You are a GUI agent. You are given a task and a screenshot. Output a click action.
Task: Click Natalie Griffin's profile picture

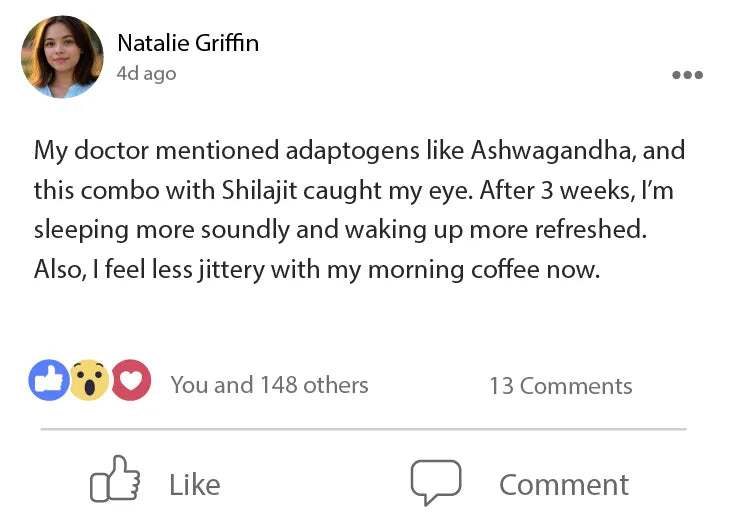coord(62,57)
